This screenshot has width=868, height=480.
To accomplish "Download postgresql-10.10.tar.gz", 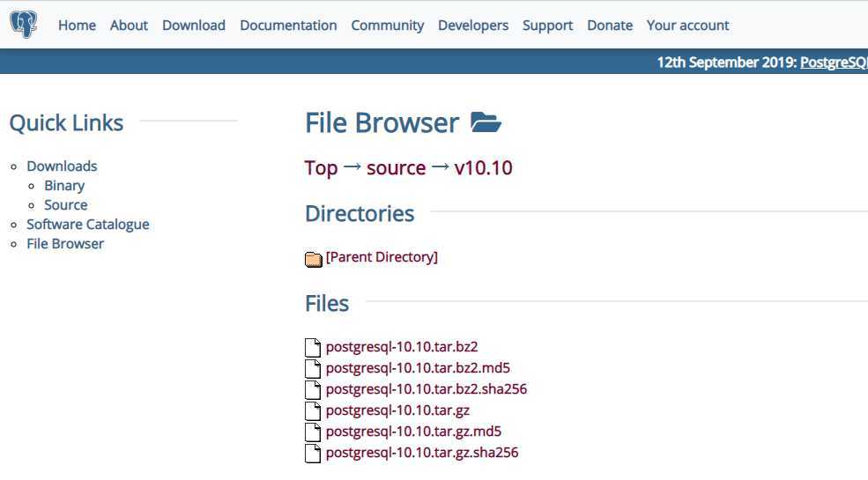I will pos(397,410).
